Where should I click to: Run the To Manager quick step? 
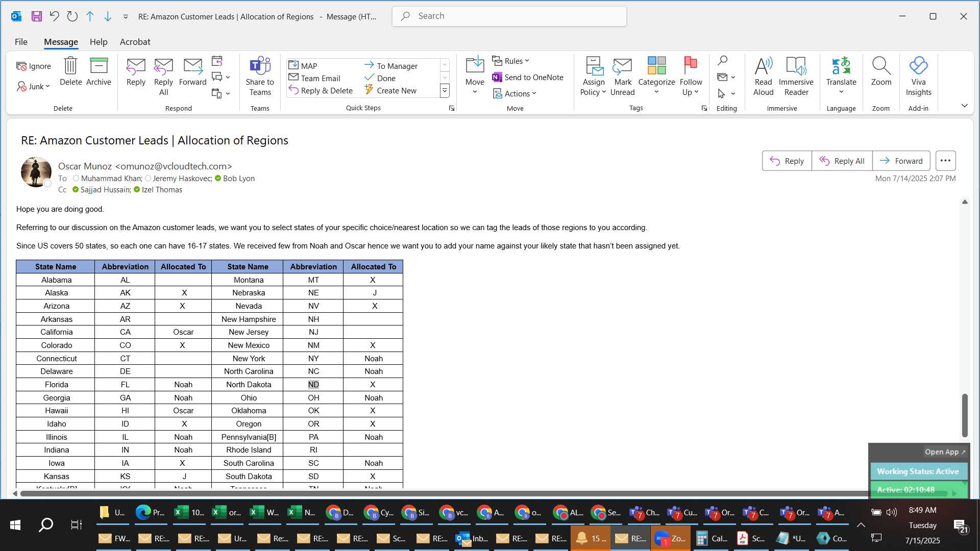coord(391,66)
